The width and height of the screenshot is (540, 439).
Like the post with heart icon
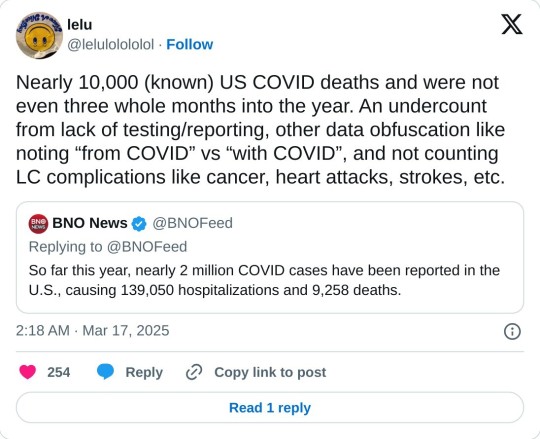coord(28,372)
